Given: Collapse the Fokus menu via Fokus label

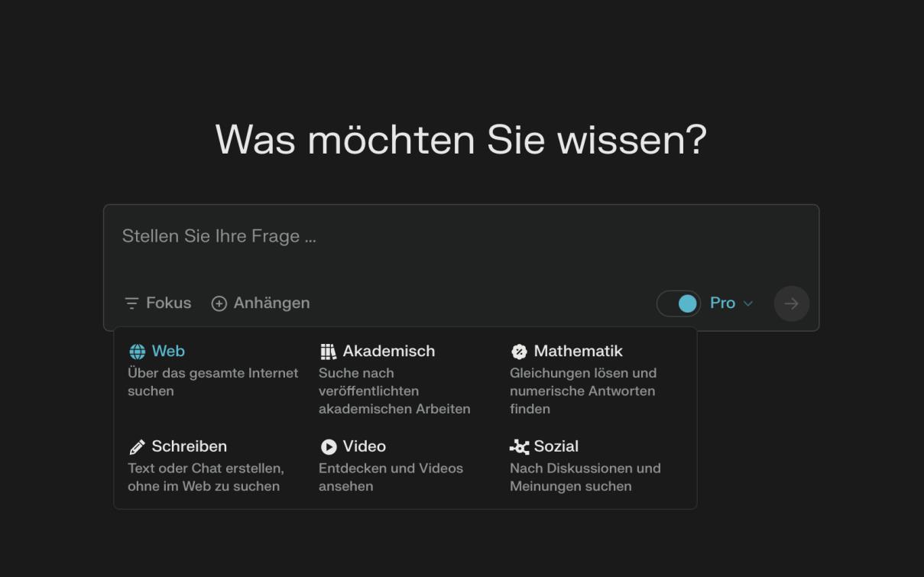Looking at the screenshot, I should click(x=168, y=303).
